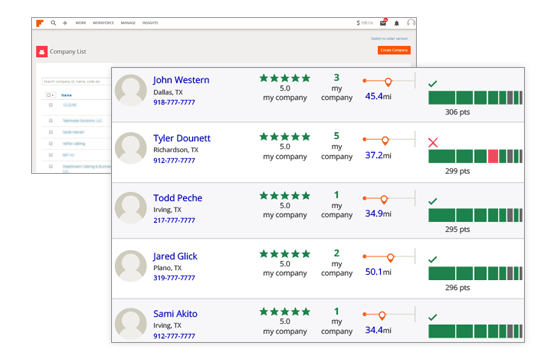Open the select-all checkbox dropdown in table header

tap(50, 95)
